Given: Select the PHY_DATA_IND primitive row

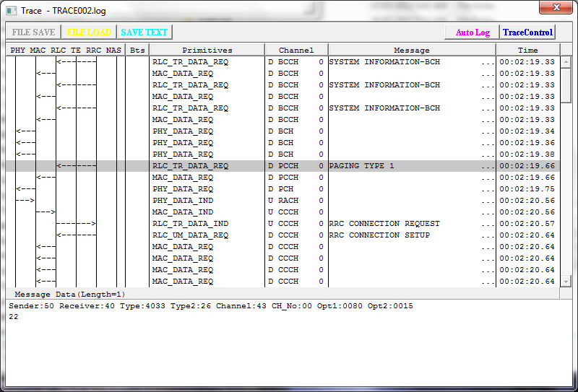Looking at the screenshot, I should point(282,201).
